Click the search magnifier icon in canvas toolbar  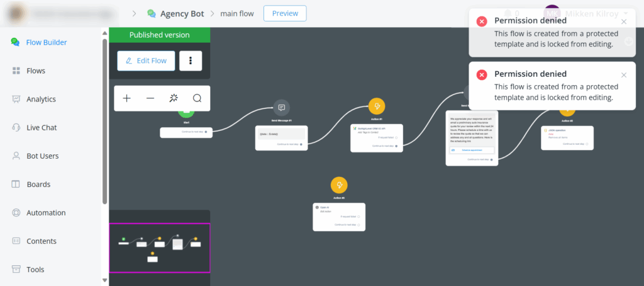197,98
